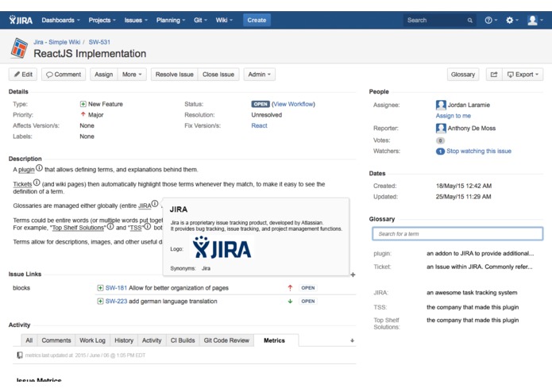Click the SW-223 issue type icon
This screenshot has width=552, height=392.
[100, 302]
